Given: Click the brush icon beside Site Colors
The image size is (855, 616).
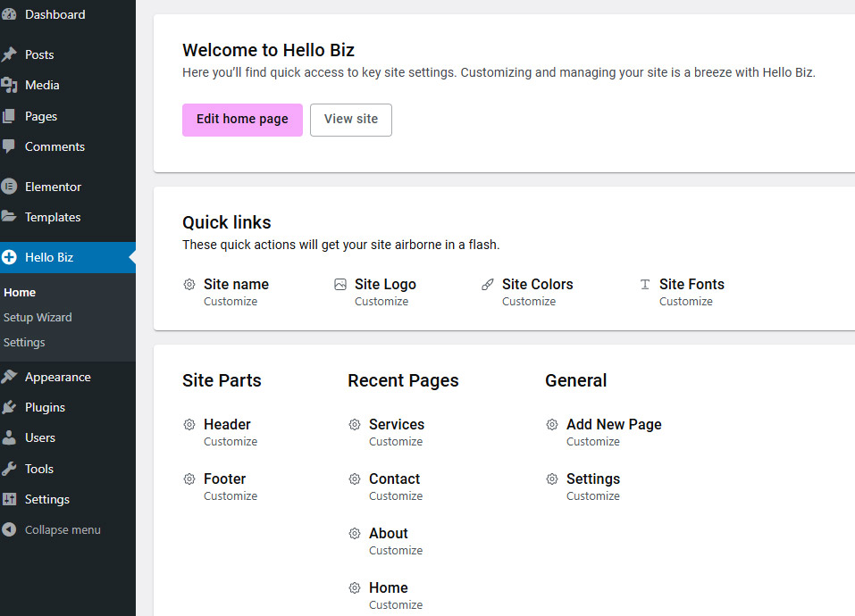Looking at the screenshot, I should coord(488,284).
